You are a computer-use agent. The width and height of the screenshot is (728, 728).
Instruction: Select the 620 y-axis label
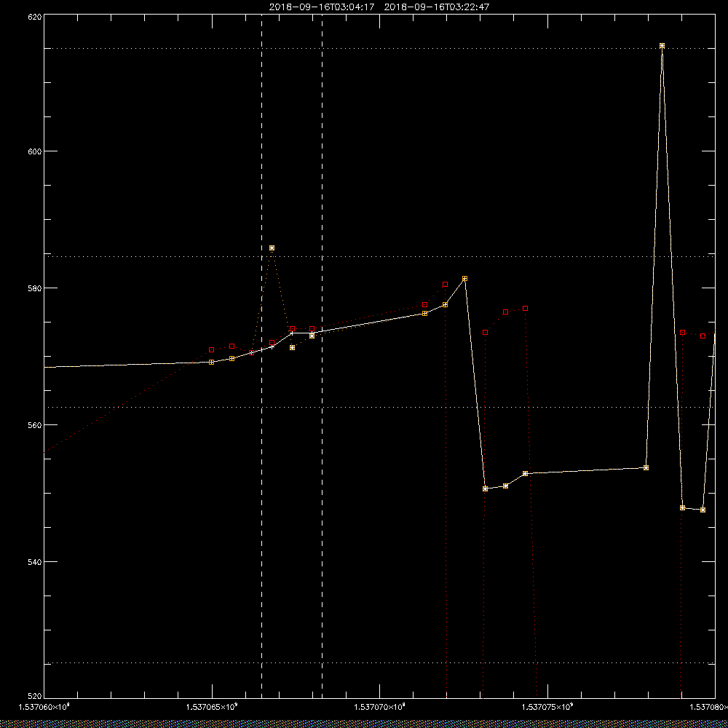pos(35,16)
